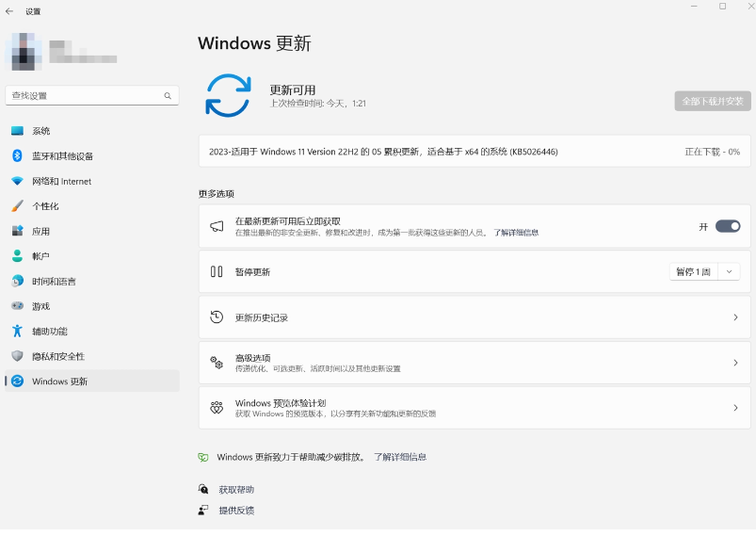756x536 pixels.
Task: Click the Windows 更新 page heading
Action: (x=254, y=43)
